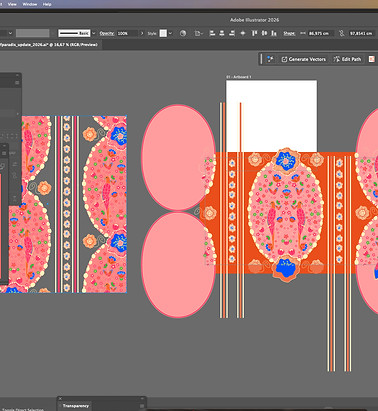
Task: Click Vertical Align Top icon
Action: click(x=254, y=33)
